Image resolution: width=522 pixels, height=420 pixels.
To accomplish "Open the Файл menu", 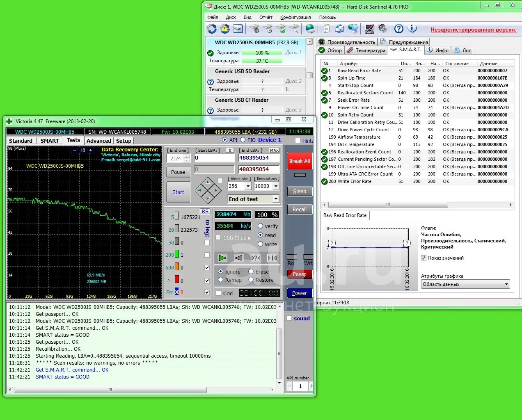I will click(213, 17).
